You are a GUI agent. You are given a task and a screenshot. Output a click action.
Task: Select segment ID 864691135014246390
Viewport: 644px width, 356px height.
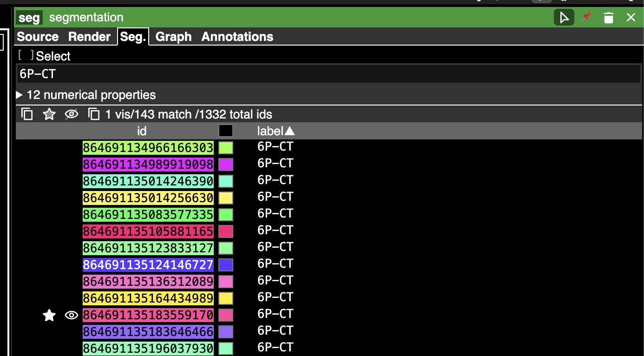coord(148,181)
